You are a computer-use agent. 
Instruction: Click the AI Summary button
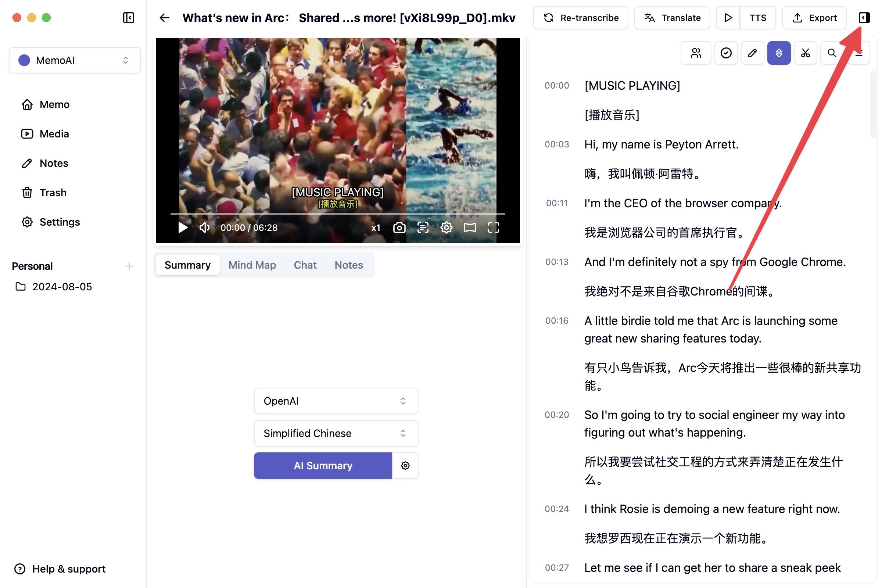pyautogui.click(x=323, y=465)
